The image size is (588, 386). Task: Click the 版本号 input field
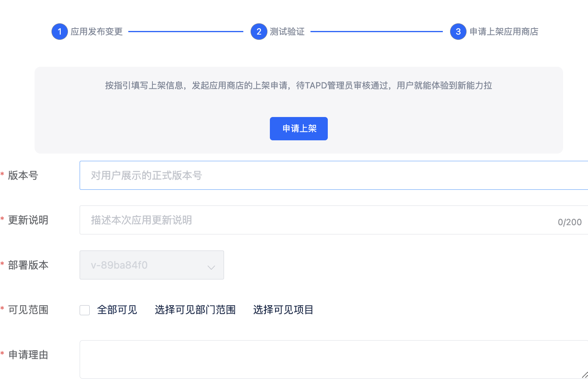pos(282,175)
